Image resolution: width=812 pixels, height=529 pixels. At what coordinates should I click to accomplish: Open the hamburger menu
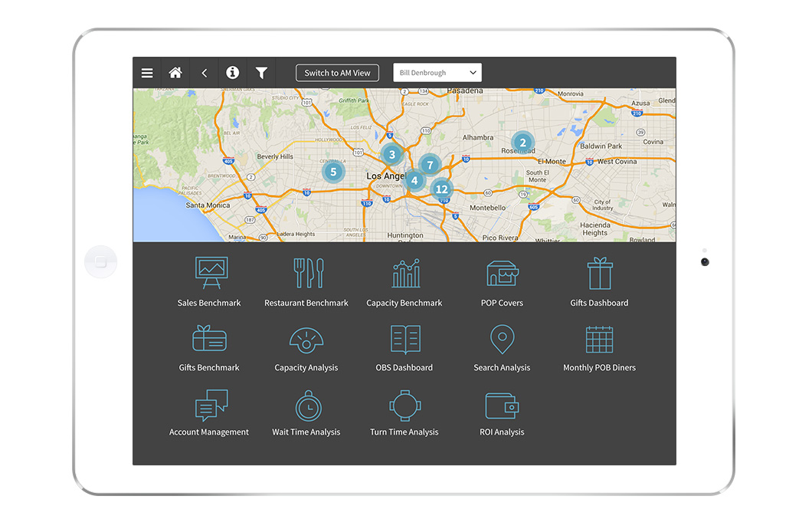pos(147,73)
